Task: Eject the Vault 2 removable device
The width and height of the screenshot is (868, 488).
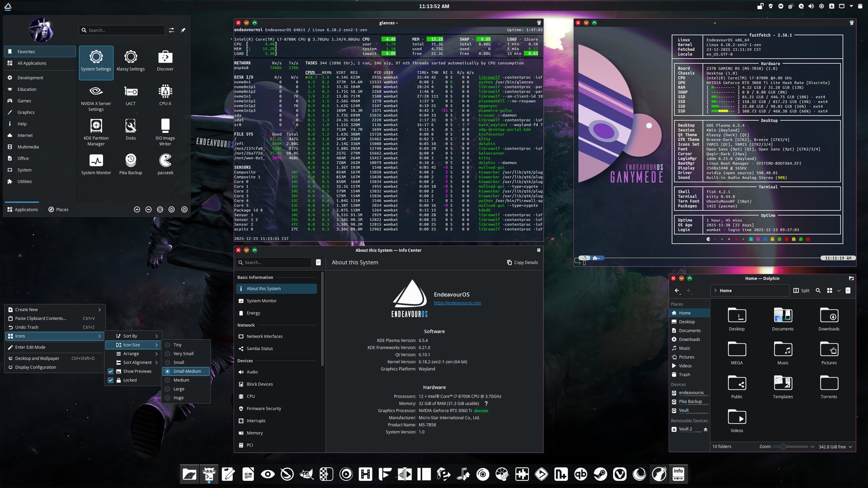Action: (705, 429)
